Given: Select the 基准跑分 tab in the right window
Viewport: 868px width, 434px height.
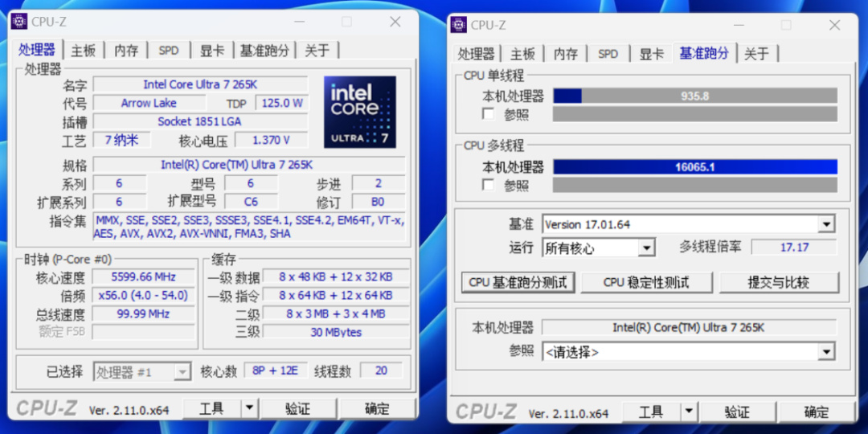Looking at the screenshot, I should point(704,52).
